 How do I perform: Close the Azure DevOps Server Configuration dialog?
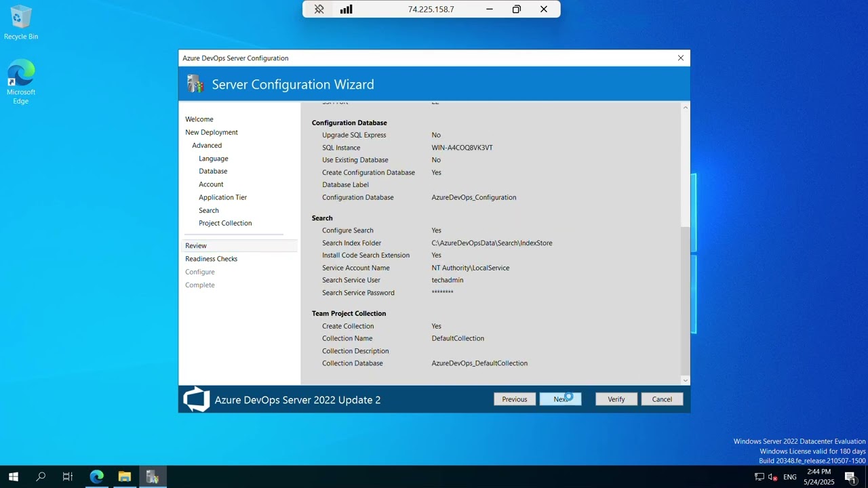click(x=681, y=58)
